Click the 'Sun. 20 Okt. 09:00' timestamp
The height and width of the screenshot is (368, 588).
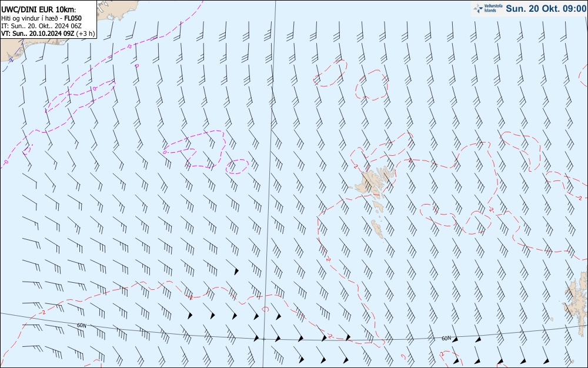point(546,8)
